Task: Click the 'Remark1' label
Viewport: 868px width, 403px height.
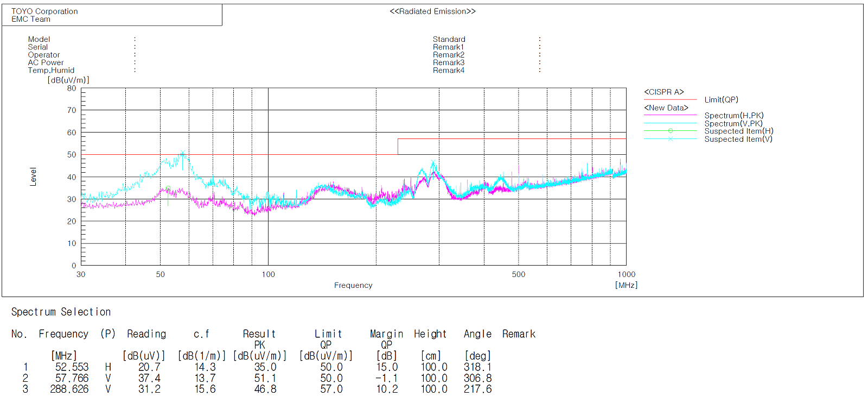Action: point(449,47)
